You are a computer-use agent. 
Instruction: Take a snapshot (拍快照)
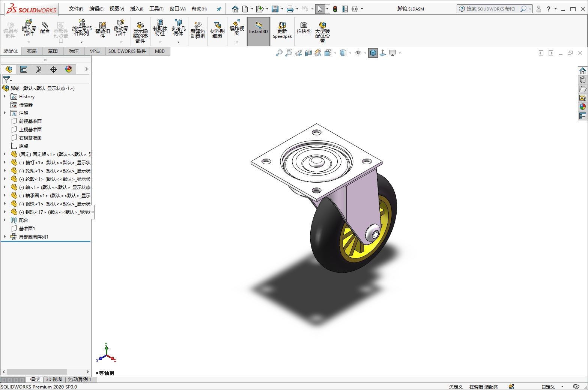pyautogui.click(x=304, y=28)
